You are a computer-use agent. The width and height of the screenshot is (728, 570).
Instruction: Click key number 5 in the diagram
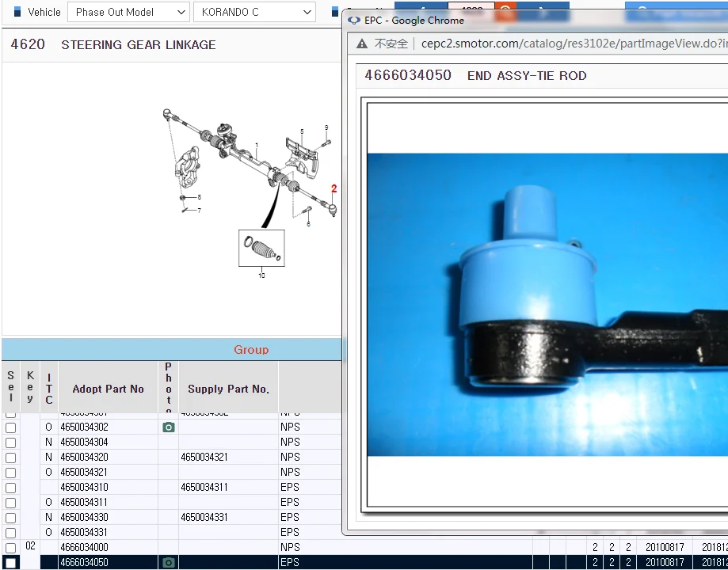[x=302, y=132]
